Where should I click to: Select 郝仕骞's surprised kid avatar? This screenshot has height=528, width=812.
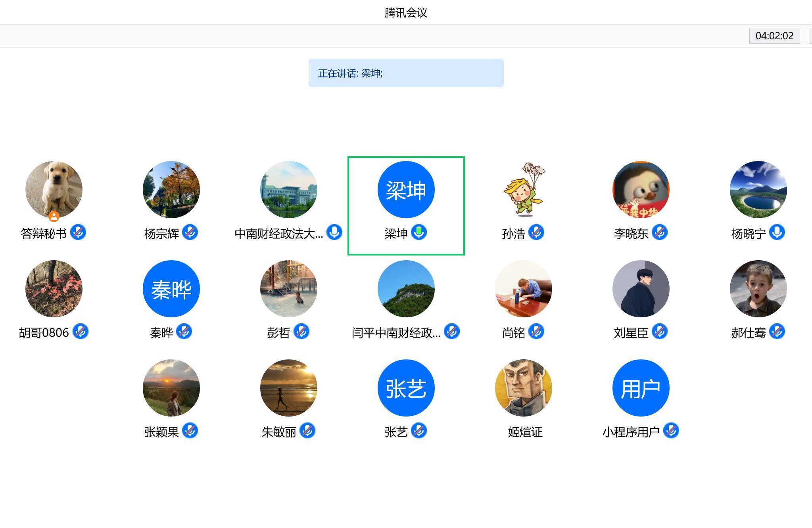(758, 289)
